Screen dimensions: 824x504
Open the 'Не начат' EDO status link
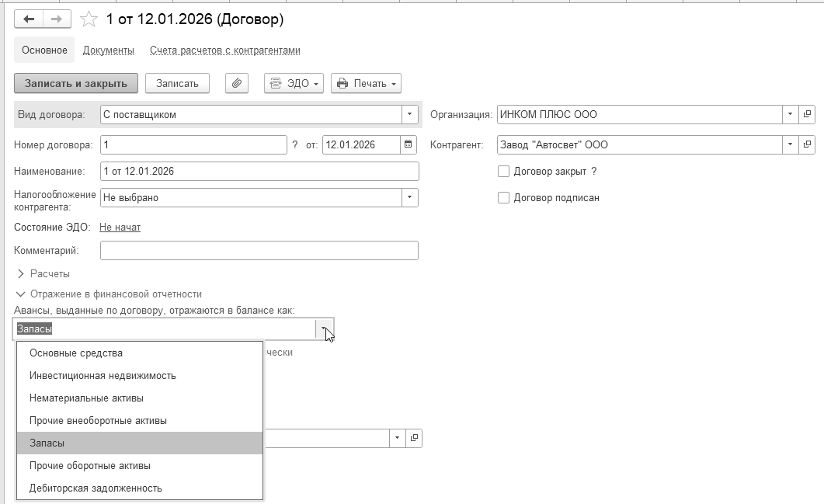[120, 228]
